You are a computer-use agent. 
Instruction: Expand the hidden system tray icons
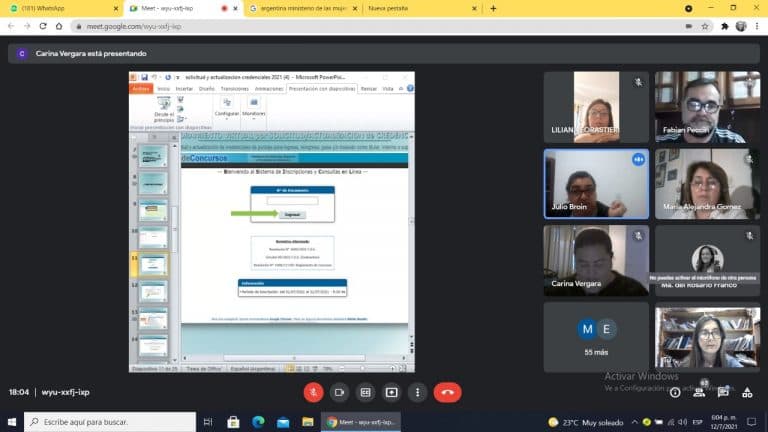pos(634,422)
